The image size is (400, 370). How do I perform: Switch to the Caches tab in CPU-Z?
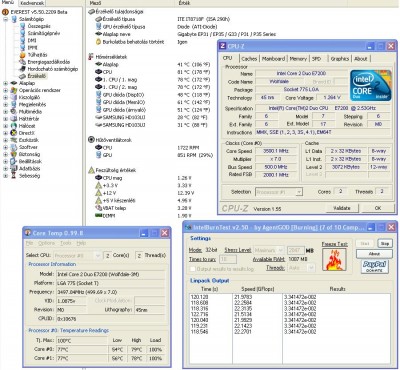[249, 59]
